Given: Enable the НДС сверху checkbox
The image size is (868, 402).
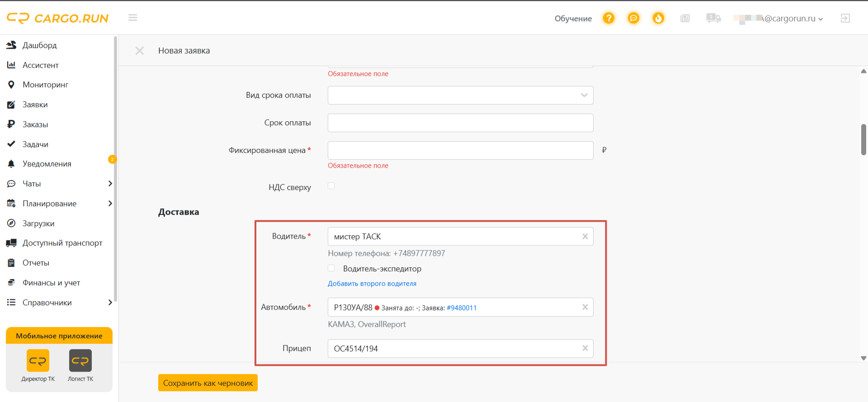Looking at the screenshot, I should pos(331,186).
